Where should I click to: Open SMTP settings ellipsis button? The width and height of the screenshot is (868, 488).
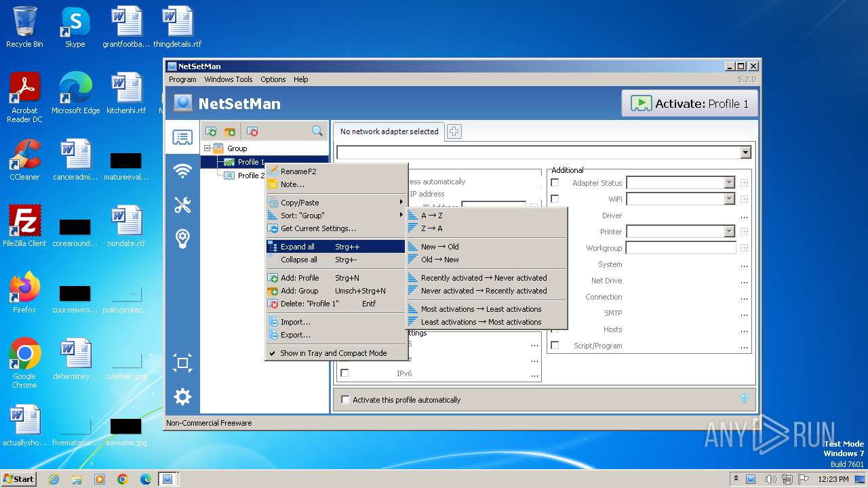coord(744,314)
